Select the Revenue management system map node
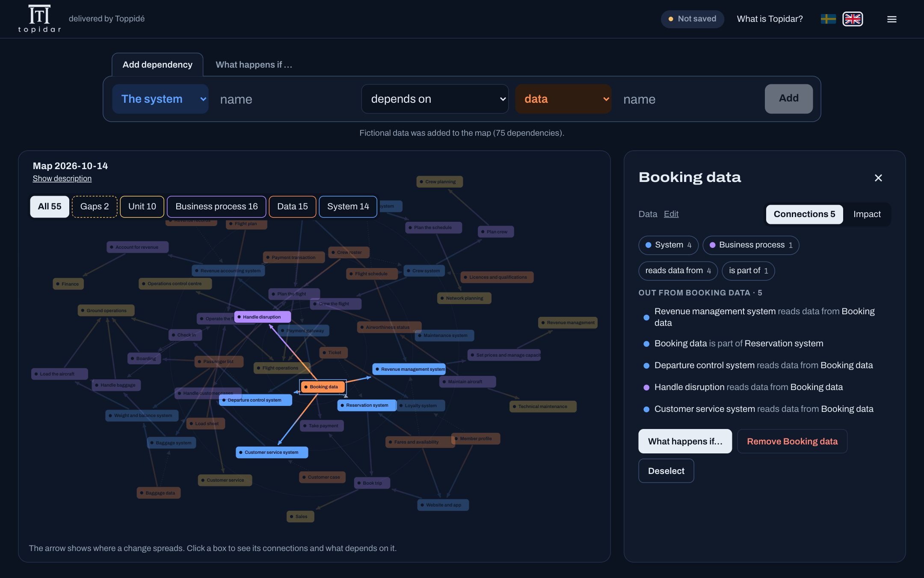Screen dimensions: 924x578 [409, 369]
